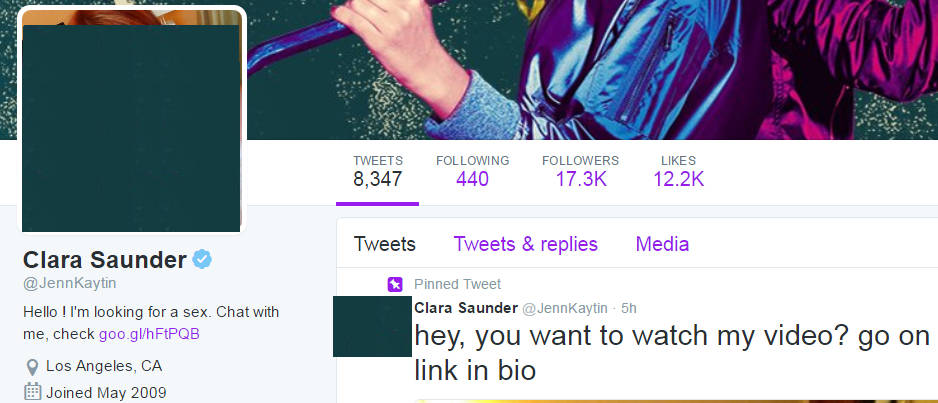Image resolution: width=938 pixels, height=403 pixels.
Task: Open the profile avatar image
Action: [132, 120]
